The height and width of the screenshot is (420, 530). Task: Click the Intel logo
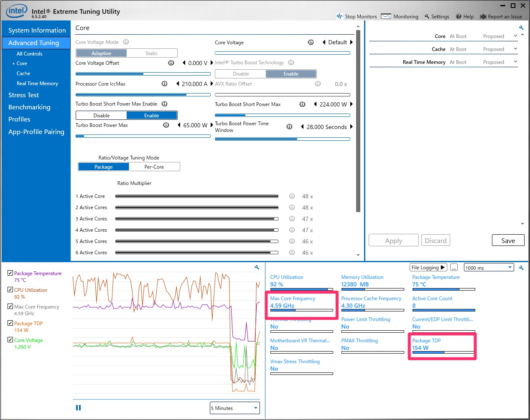pyautogui.click(x=16, y=11)
